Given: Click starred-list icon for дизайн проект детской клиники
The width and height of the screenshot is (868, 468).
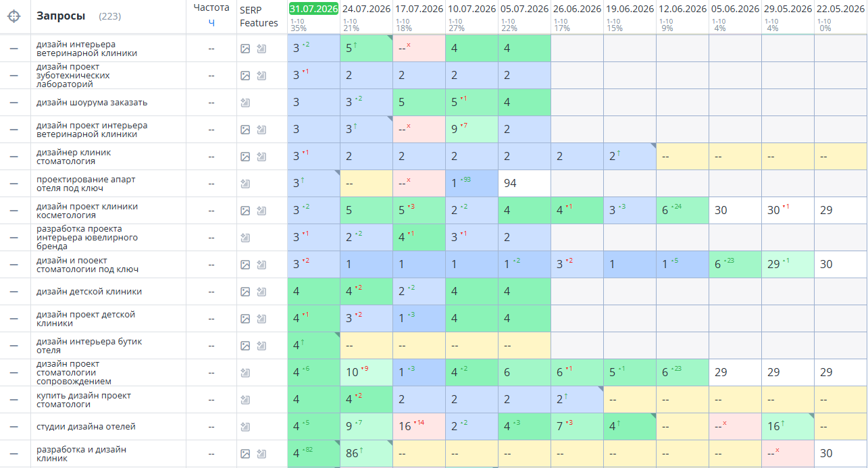Looking at the screenshot, I should click(x=261, y=319).
